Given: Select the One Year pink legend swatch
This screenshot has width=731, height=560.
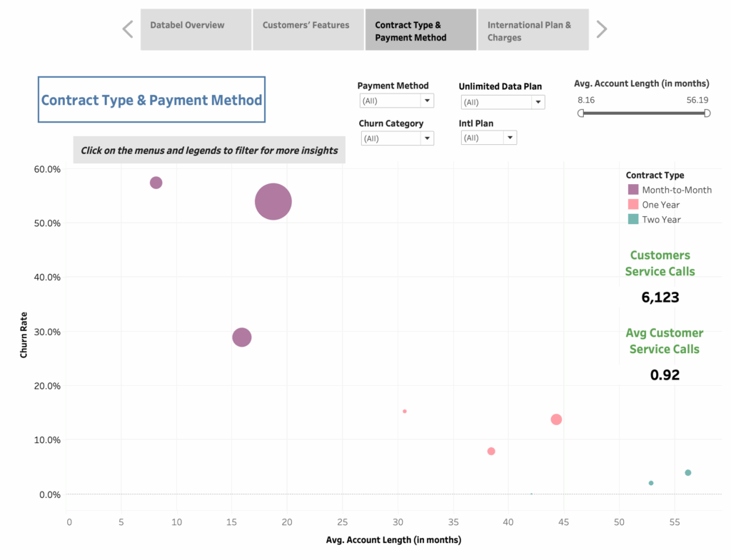Looking at the screenshot, I should point(633,205).
